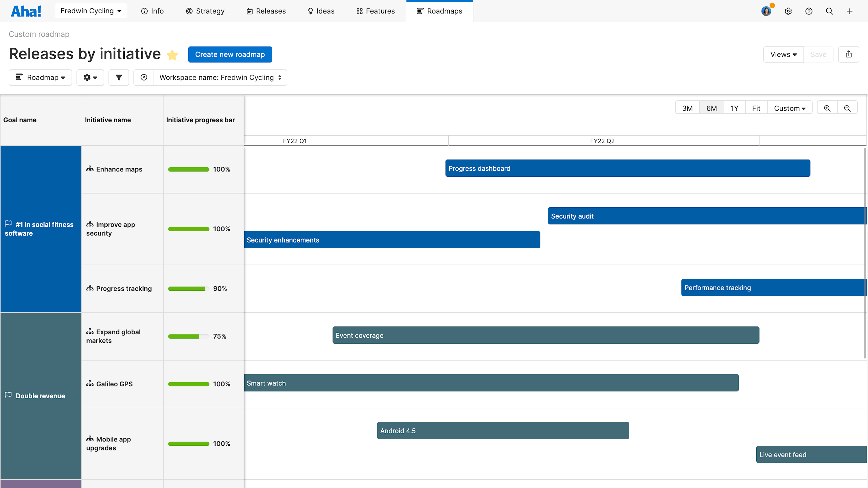Zoom out of the timeline
The image size is (868, 488).
pyautogui.click(x=847, y=108)
